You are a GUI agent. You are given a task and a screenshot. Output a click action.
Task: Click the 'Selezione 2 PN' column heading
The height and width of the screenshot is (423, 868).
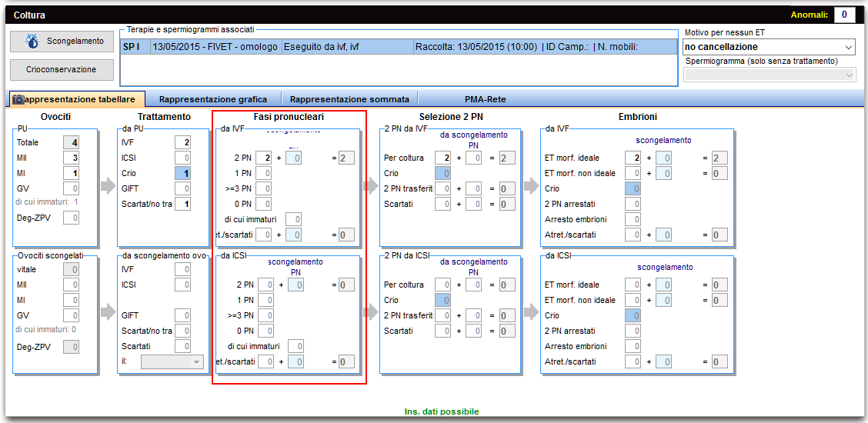(x=449, y=117)
